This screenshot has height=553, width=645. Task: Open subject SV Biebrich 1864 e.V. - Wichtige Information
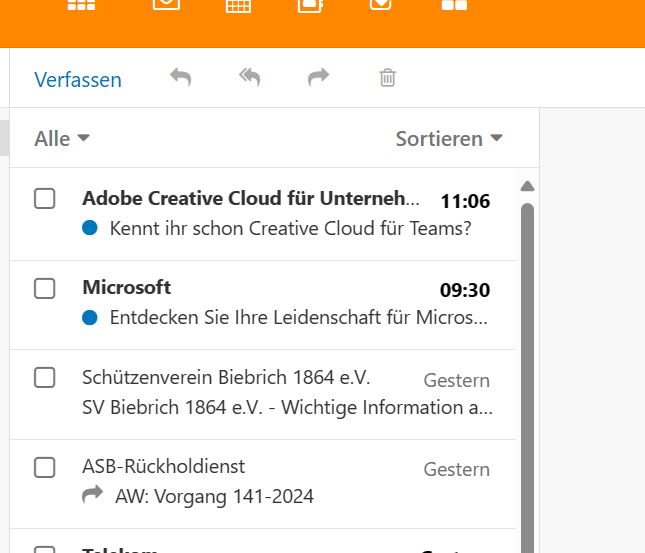pos(287,407)
